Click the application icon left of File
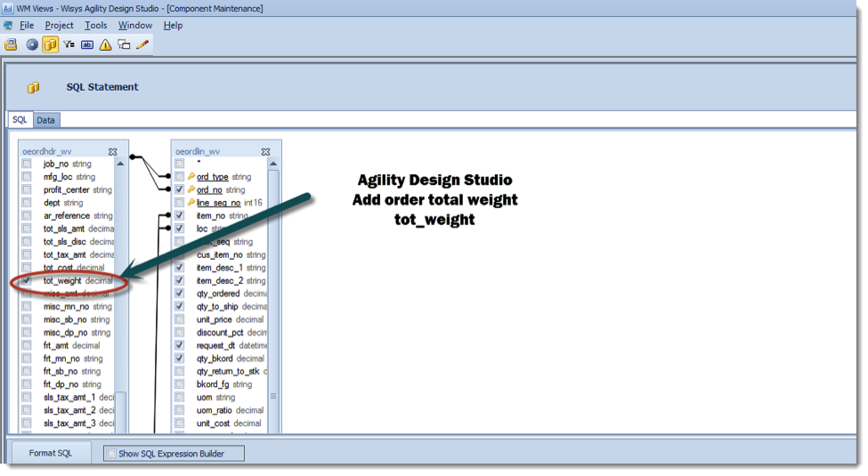Screen dimensions: 868x476 (8, 26)
